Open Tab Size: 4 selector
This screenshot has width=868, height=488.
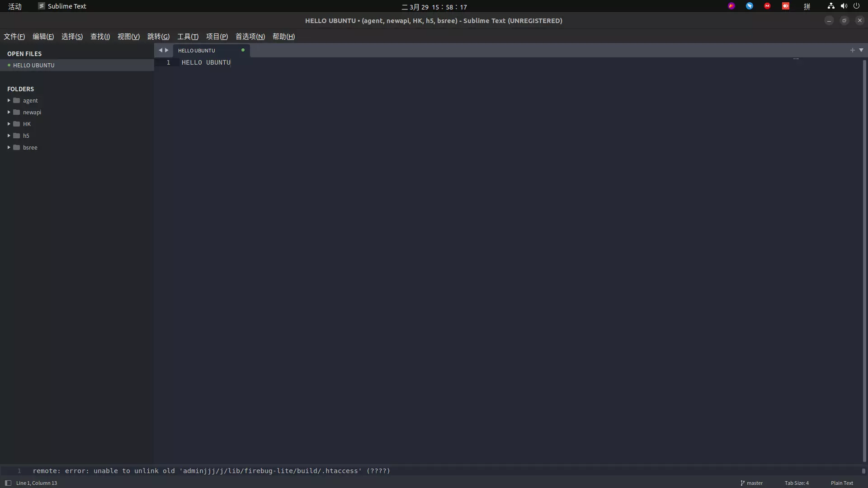(x=797, y=483)
